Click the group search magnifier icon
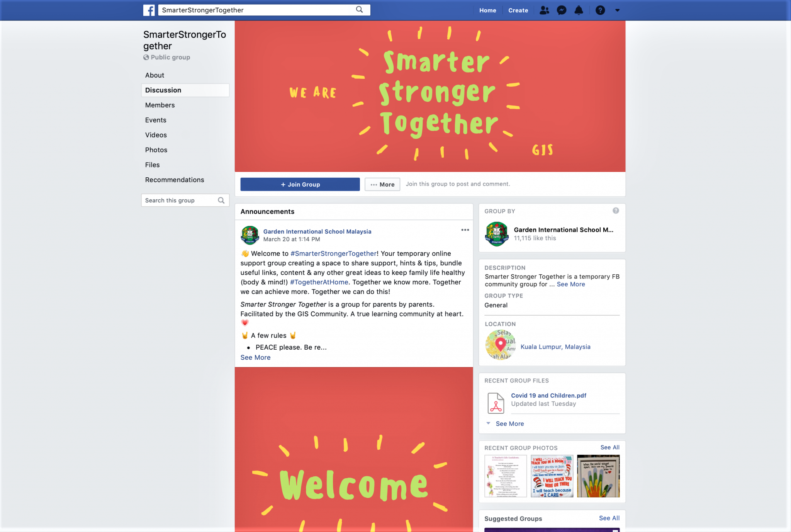791x532 pixels. tap(221, 201)
